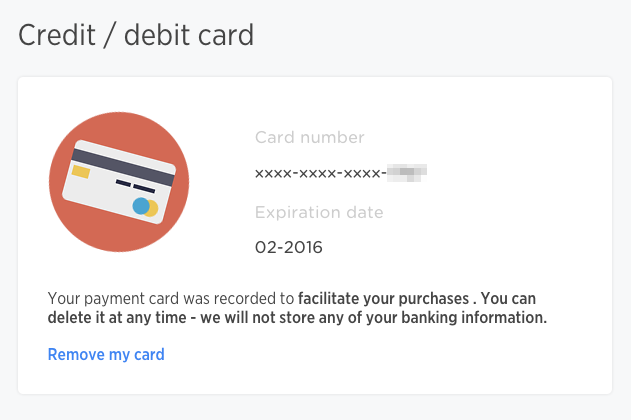
Task: Select the 'Expiration date' label
Action: coord(319,212)
